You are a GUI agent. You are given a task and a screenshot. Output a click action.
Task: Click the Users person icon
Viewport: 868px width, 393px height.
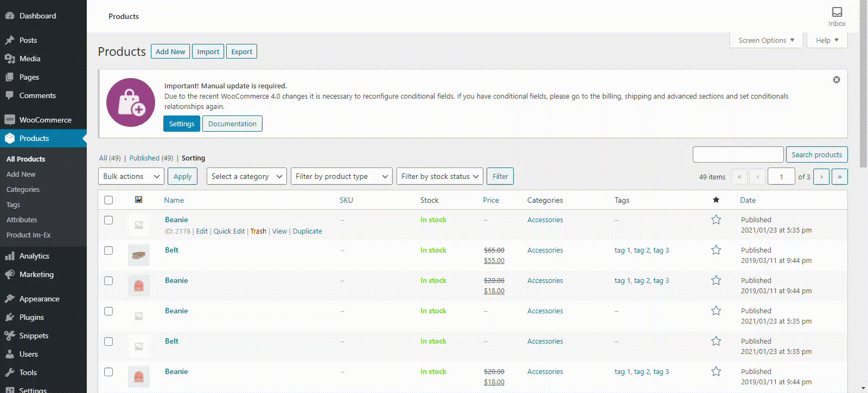tap(10, 354)
